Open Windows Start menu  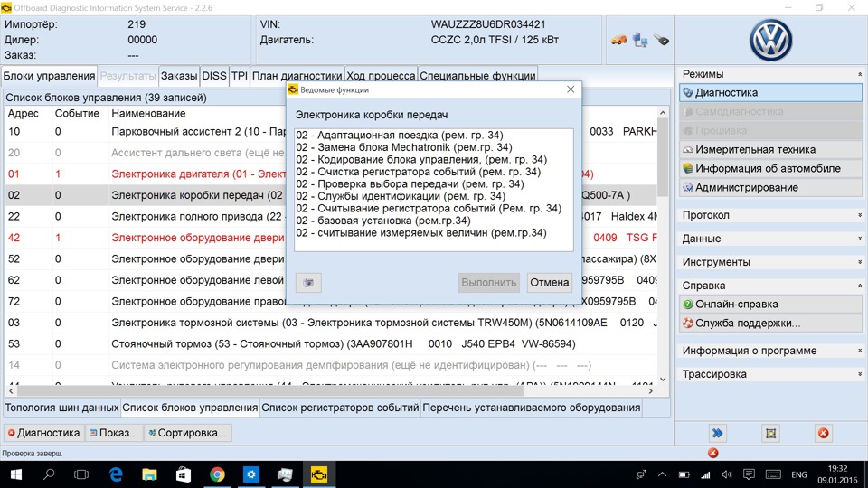pos(16,474)
